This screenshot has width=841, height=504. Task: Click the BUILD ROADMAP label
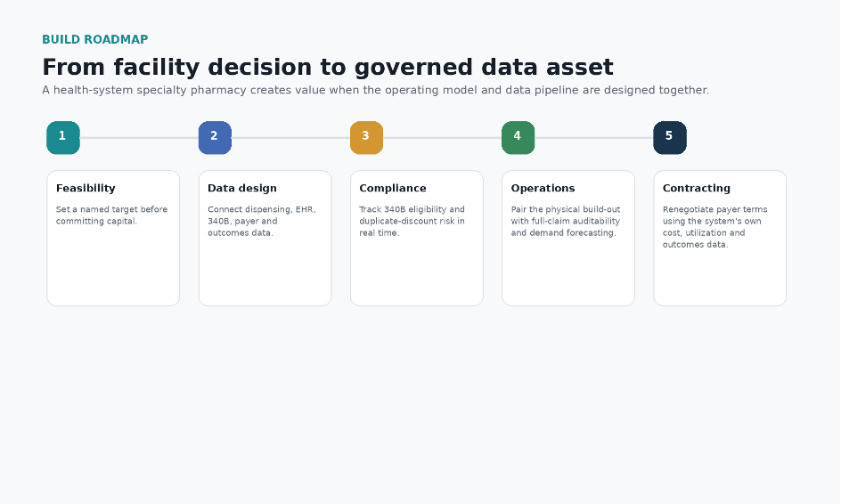pos(95,40)
